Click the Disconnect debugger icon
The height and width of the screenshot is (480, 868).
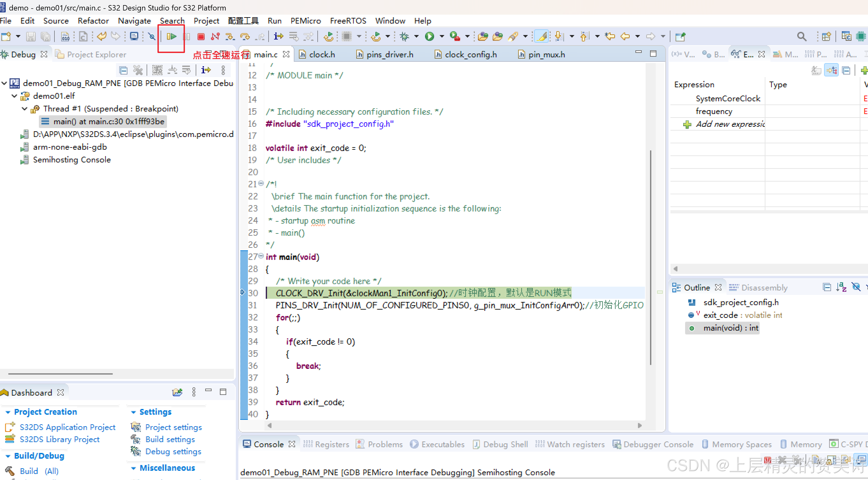click(215, 36)
